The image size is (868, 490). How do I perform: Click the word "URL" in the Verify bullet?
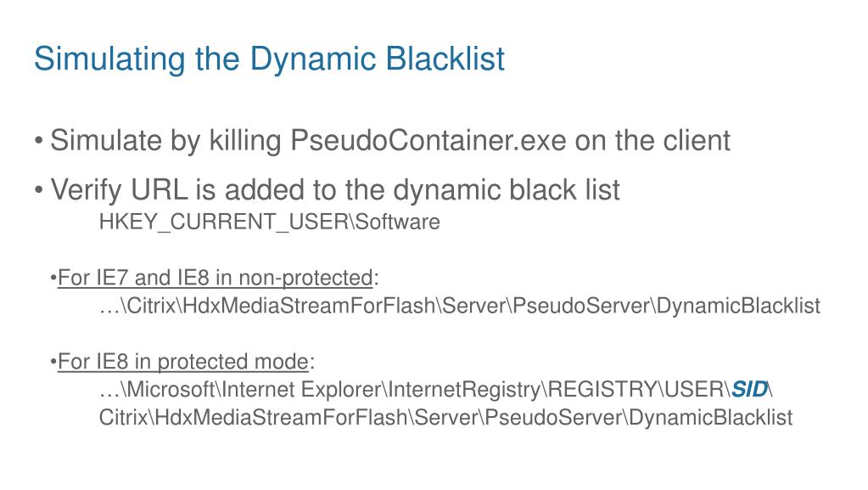tap(160, 189)
